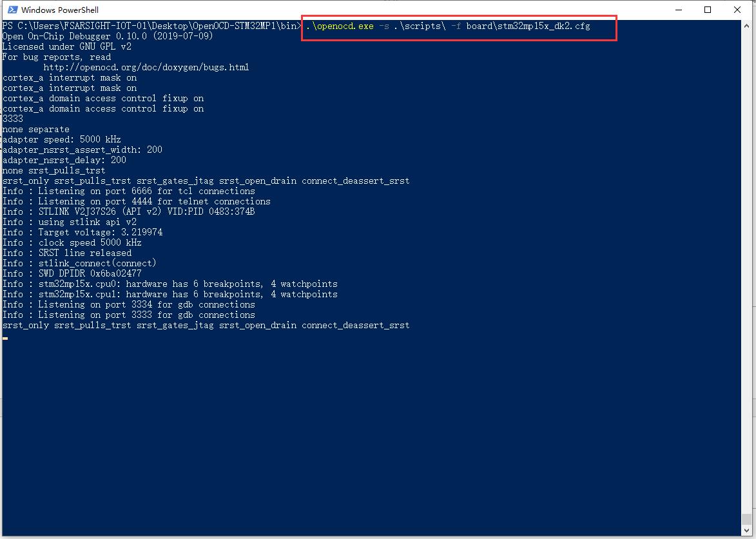Click the 'For bug reports, read' line
Image resolution: width=756 pixels, height=539 pixels.
coord(57,57)
